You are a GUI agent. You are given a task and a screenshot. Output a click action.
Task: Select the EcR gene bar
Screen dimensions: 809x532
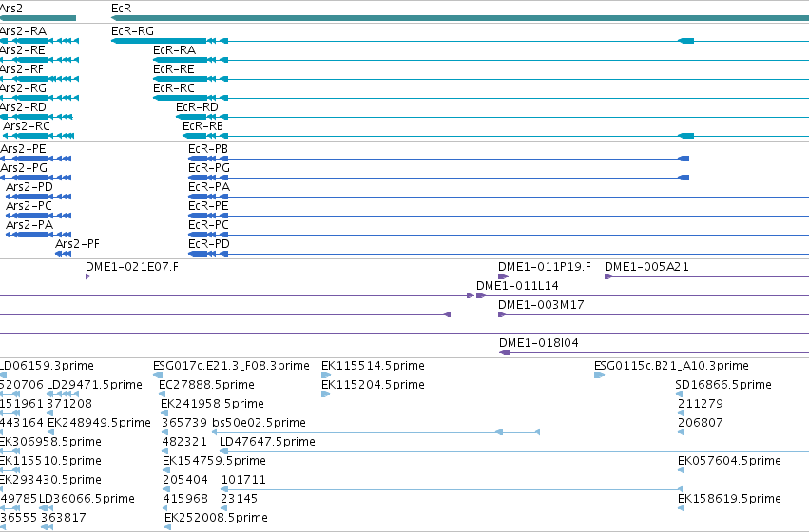[460, 18]
